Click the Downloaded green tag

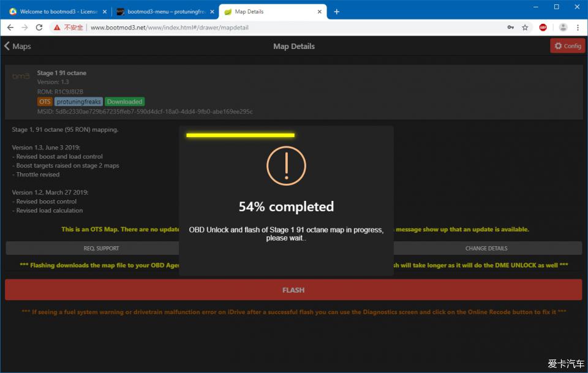tap(124, 102)
